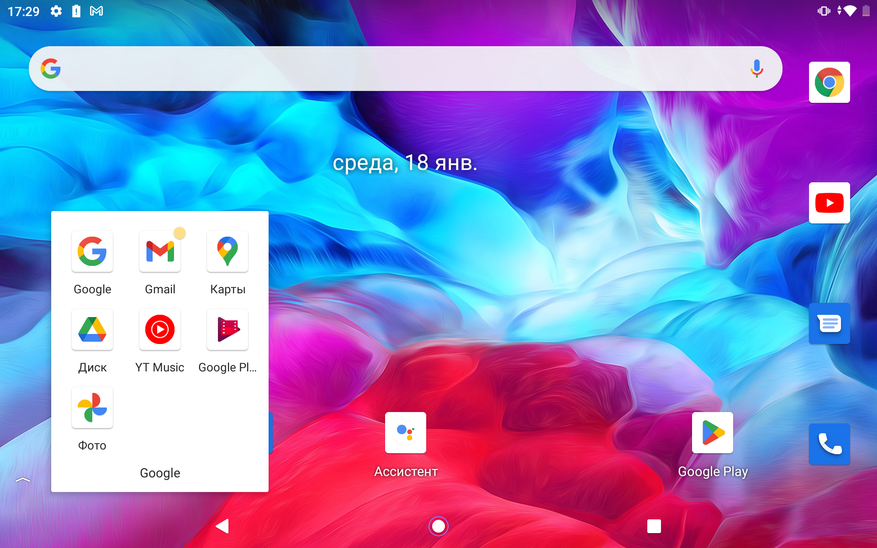
Task: Open Фото (Photos) app
Action: click(92, 408)
